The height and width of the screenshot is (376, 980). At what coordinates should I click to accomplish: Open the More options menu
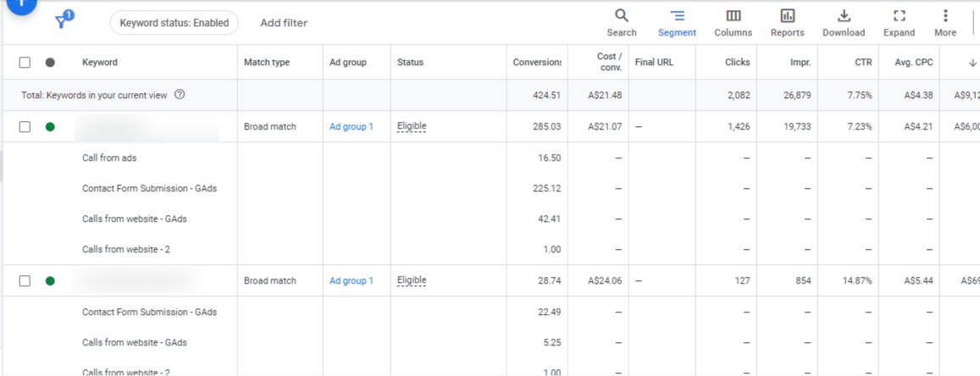coord(945,15)
